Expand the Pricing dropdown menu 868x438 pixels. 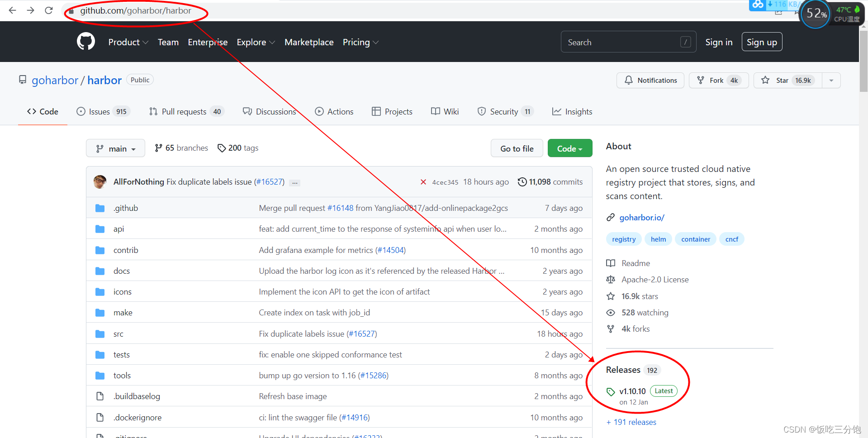point(360,42)
